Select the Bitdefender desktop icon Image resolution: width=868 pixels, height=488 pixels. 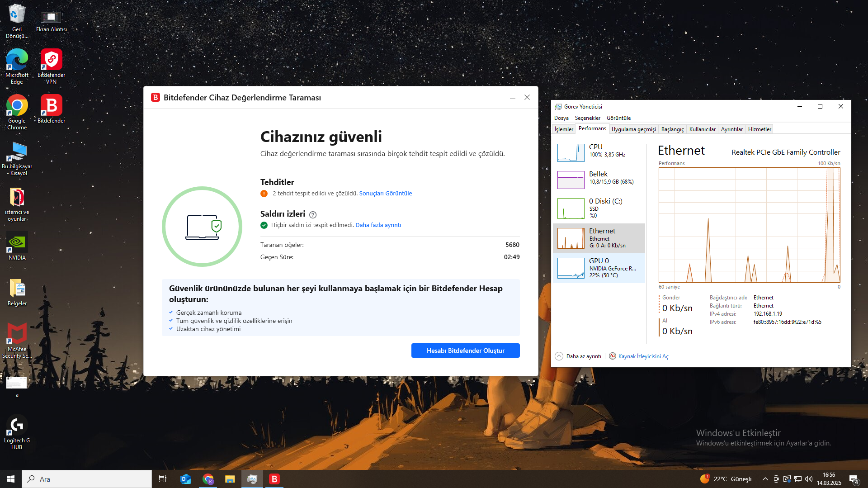(x=51, y=109)
